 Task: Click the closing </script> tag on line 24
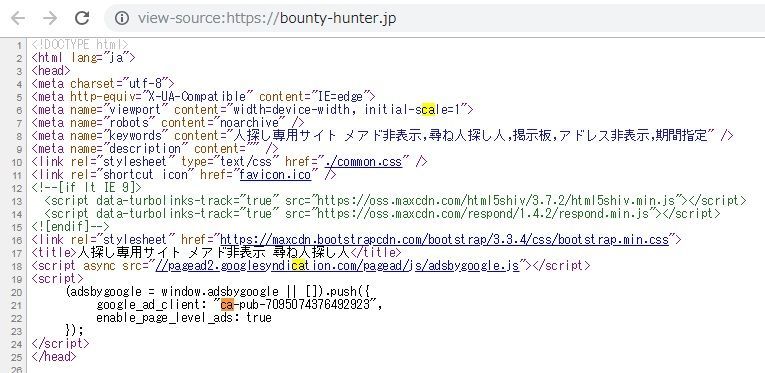coord(60,343)
